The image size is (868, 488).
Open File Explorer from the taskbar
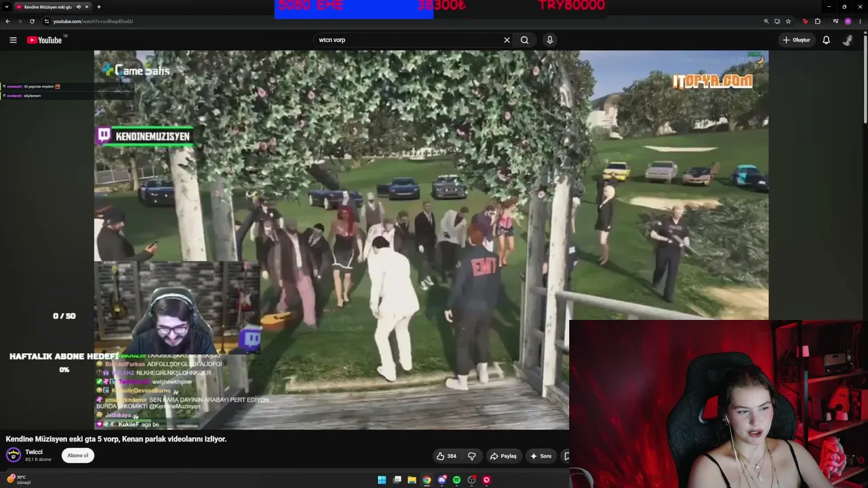coord(412,480)
